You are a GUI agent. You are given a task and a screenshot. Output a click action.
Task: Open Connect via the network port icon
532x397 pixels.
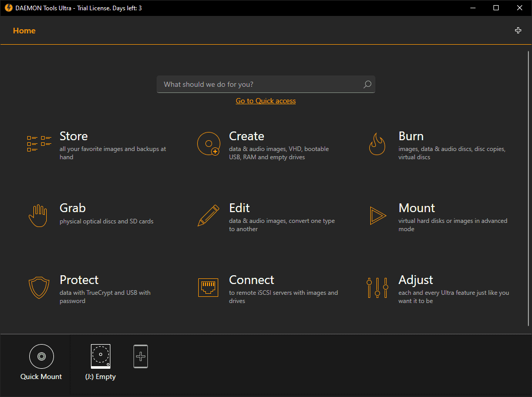pyautogui.click(x=208, y=288)
